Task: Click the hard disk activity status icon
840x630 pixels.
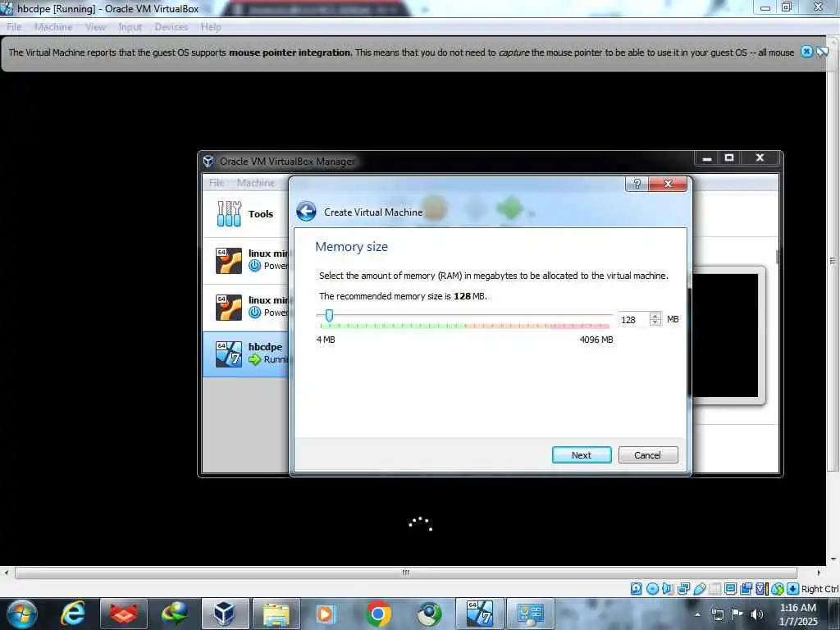Action: [636, 589]
